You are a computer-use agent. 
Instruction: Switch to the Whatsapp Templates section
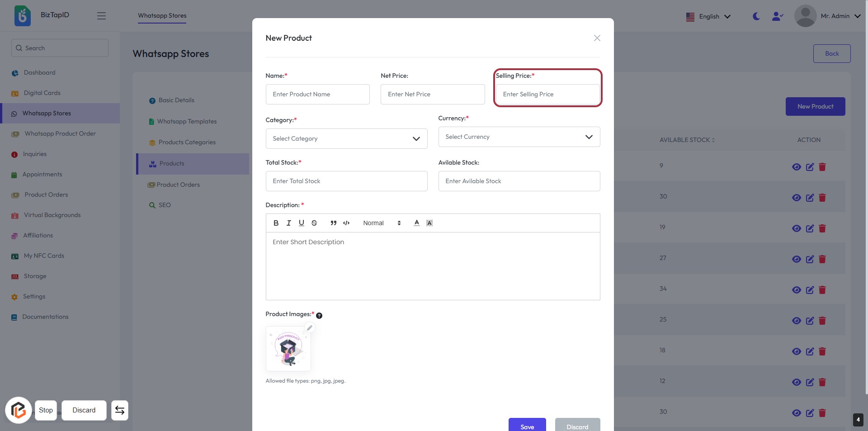(187, 122)
